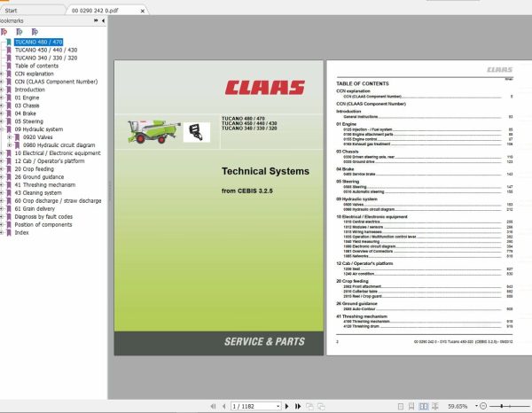532x413 pixels.
Task: Open the Position of components bookmark
Action: point(43,224)
